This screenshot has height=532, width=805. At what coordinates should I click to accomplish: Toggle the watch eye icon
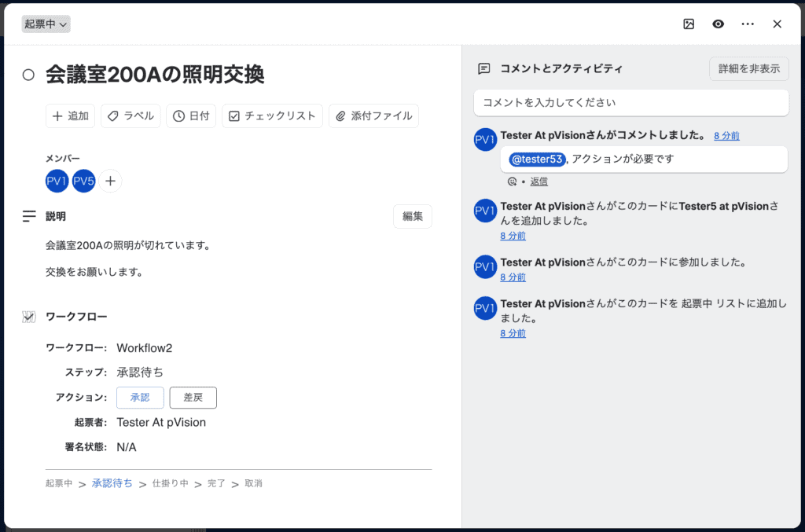718,24
